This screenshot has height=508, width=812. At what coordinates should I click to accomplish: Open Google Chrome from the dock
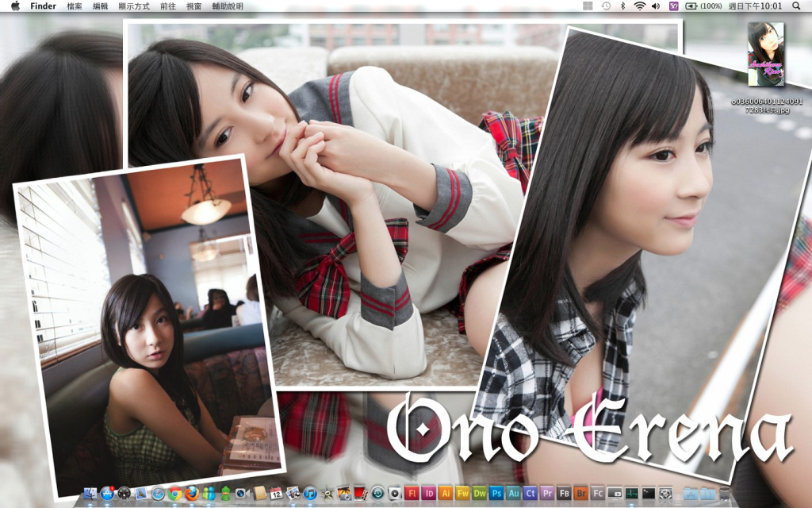click(x=175, y=493)
